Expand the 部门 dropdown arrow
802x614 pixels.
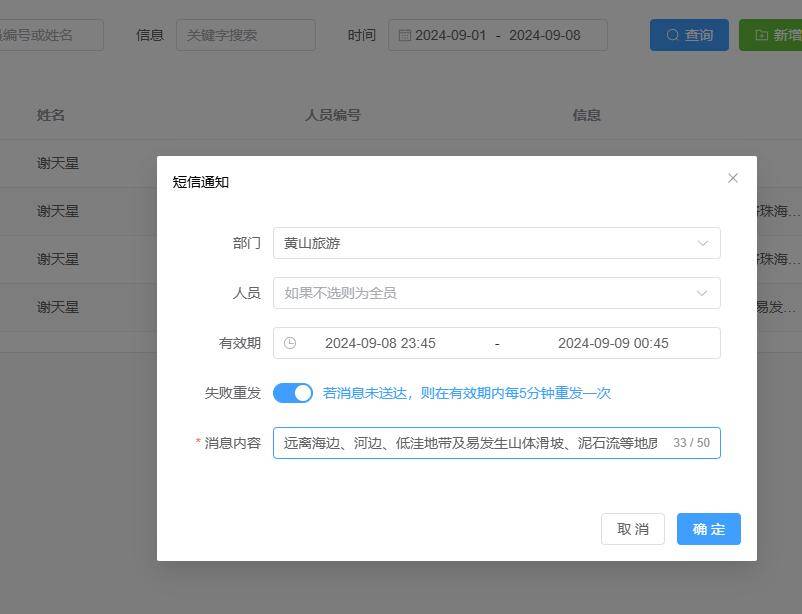[x=702, y=243]
